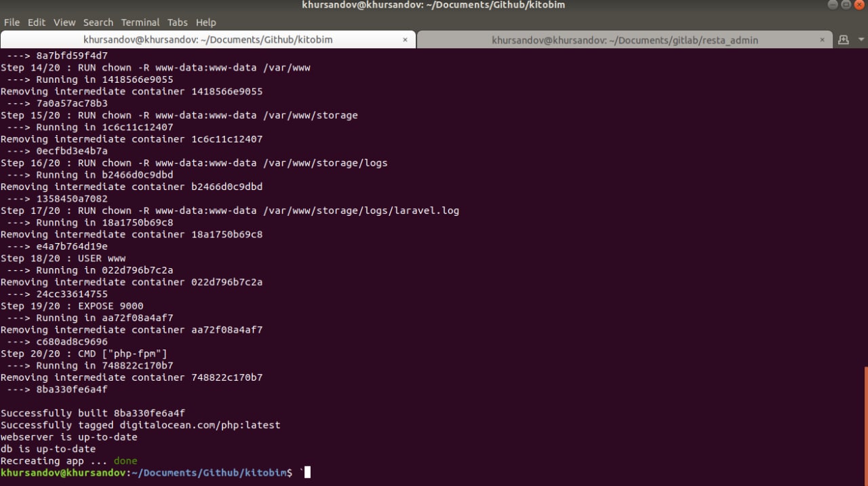Click the 'Step 15/20' /var/www/storage line
Viewport: 868px width, 486px height.
point(179,115)
